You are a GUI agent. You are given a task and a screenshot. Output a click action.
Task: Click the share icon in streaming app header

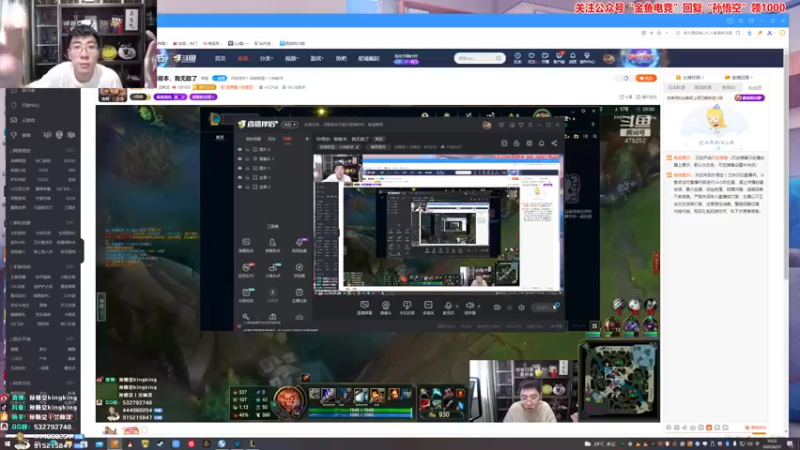[554, 143]
